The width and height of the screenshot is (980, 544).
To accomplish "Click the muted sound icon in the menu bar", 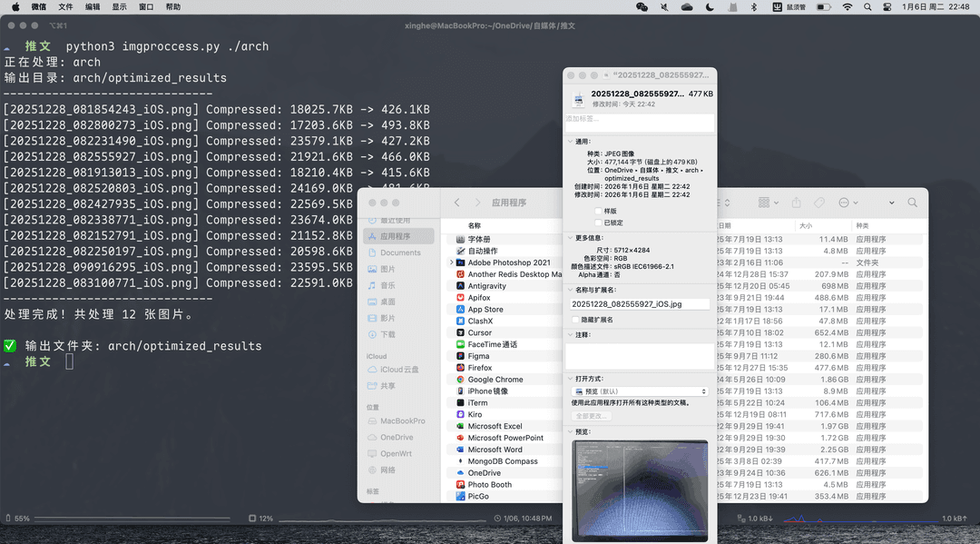I will [x=663, y=7].
